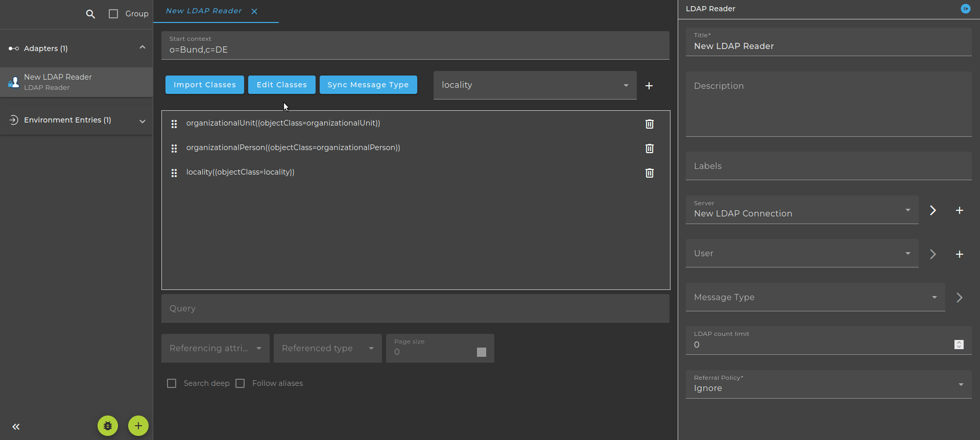The image size is (980, 440).
Task: Click the green bug debug button
Action: tap(108, 426)
